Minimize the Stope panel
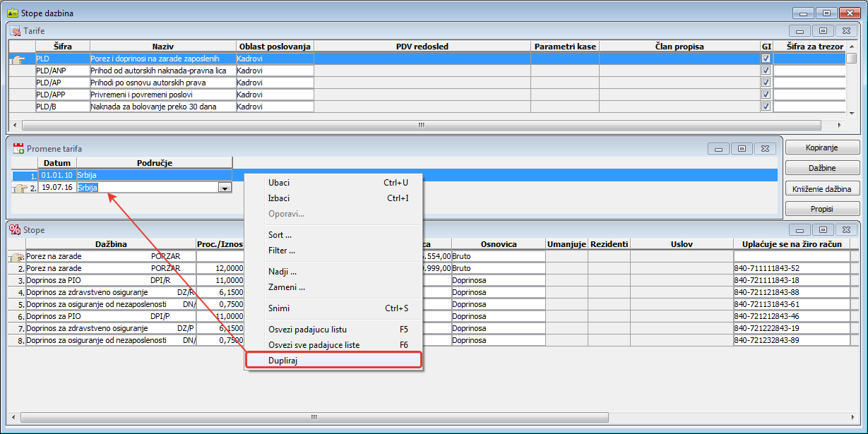Viewport: 868px width, 434px height. coord(799,230)
